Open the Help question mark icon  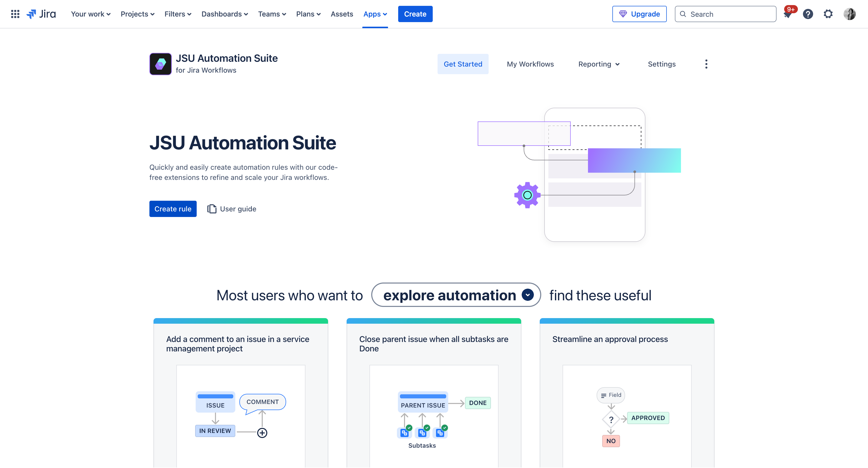click(808, 14)
